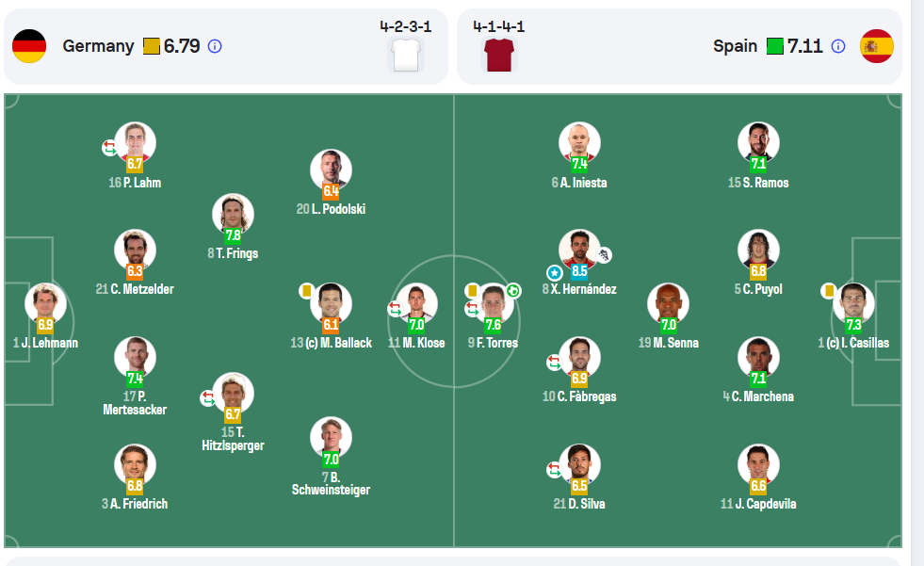
Task: Click the green team rating square beside Spain
Action: pyautogui.click(x=775, y=46)
